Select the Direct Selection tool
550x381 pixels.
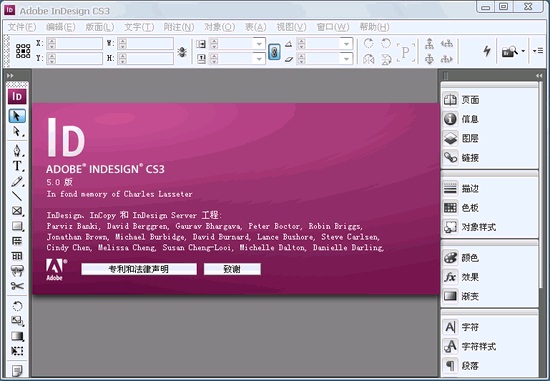[17, 132]
